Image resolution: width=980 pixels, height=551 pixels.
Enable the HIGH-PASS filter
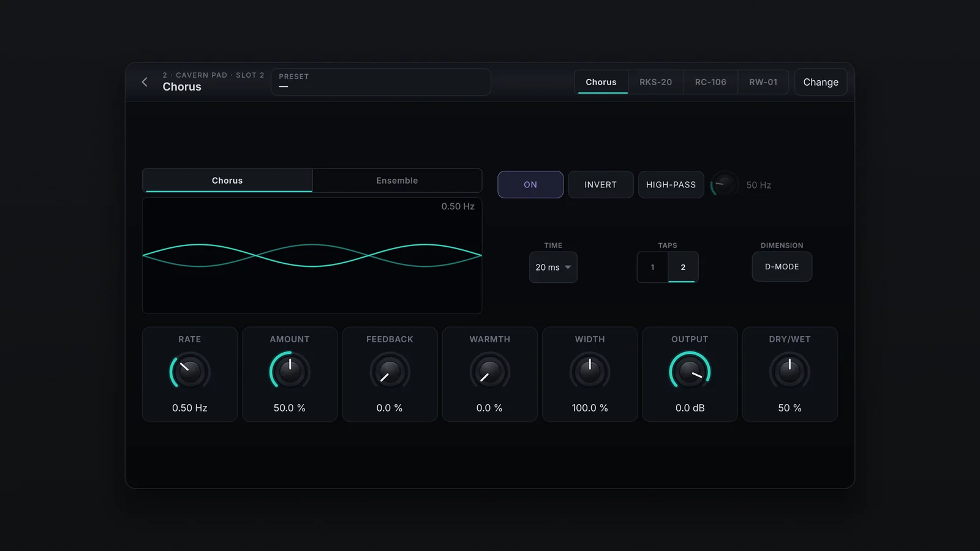pos(671,184)
